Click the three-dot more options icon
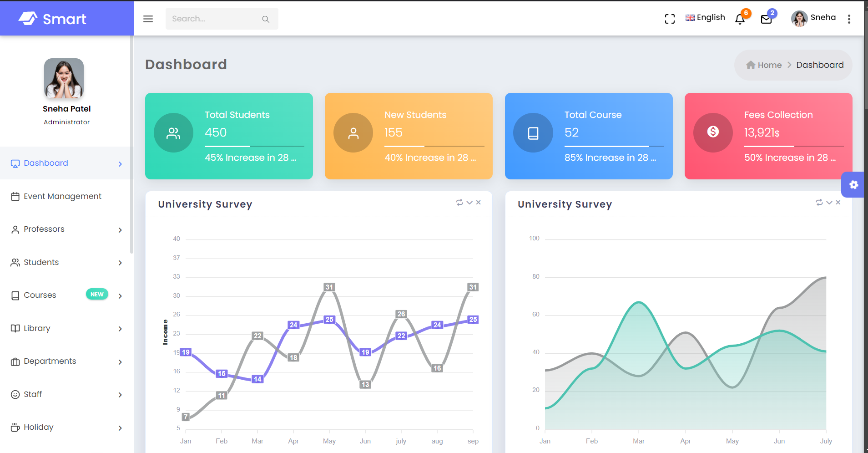Viewport: 868px width, 453px height. (x=849, y=19)
